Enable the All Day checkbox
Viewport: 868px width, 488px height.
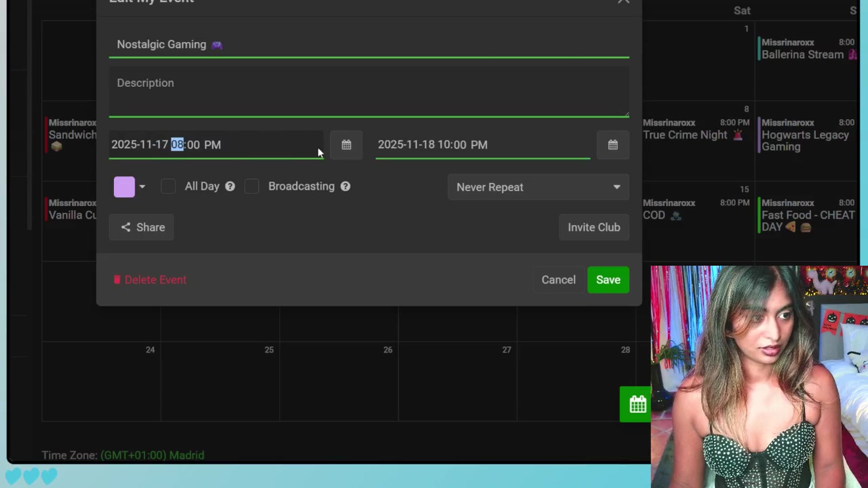[x=168, y=187]
